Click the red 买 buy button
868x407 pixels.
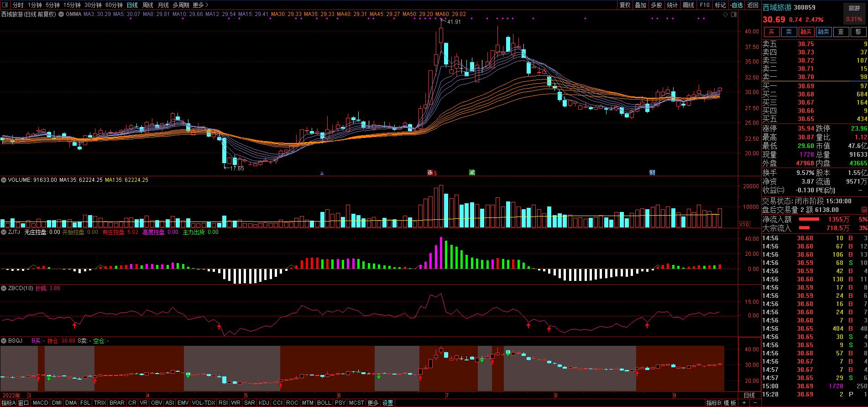(772, 32)
